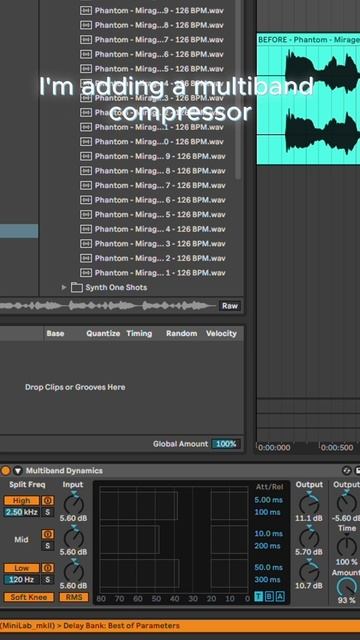Viewport: 360px width, 640px height.
Task: Toggle the Mid band activator icon
Action: pyautogui.click(x=47, y=534)
